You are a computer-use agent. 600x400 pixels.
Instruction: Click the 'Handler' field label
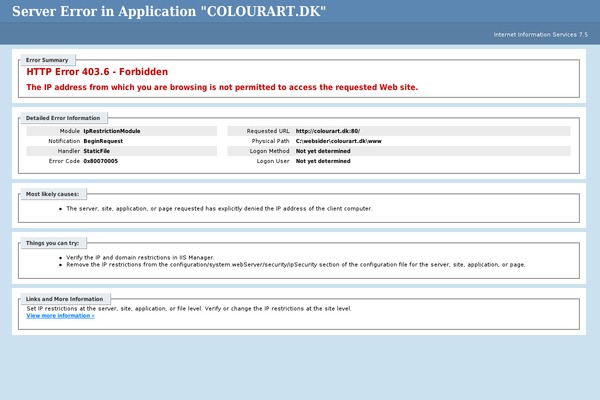pyautogui.click(x=69, y=151)
